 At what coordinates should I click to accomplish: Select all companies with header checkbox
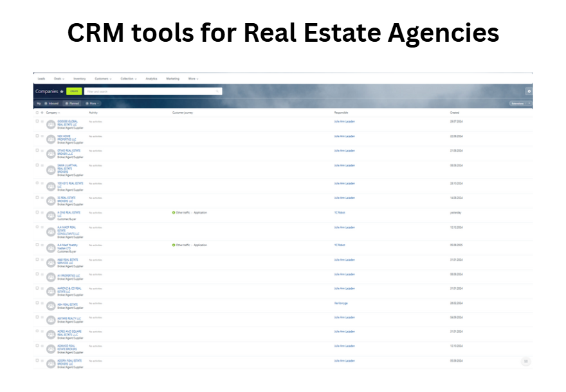(37, 112)
